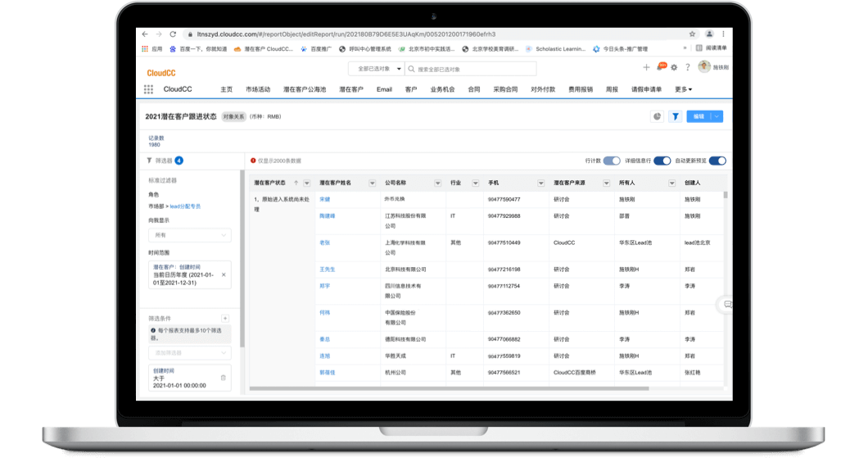Open the CloudCC app launcher grid
The width and height of the screenshot is (868, 458).
(x=148, y=89)
